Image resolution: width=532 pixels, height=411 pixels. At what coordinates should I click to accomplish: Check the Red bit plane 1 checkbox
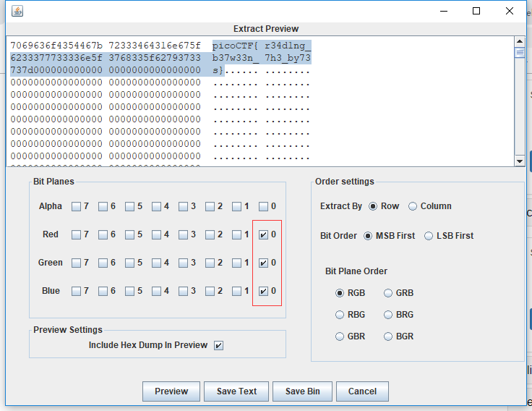coord(236,234)
